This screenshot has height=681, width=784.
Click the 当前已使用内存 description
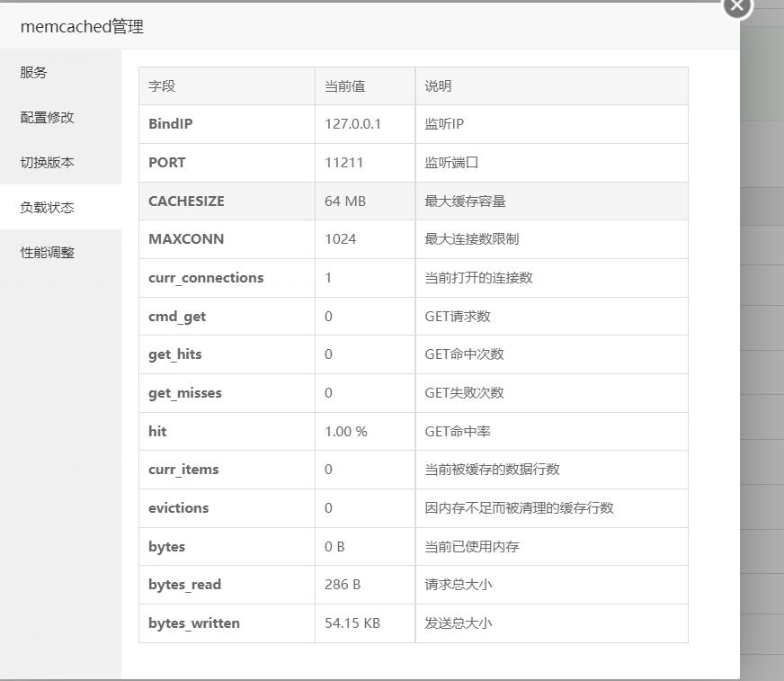tap(471, 546)
